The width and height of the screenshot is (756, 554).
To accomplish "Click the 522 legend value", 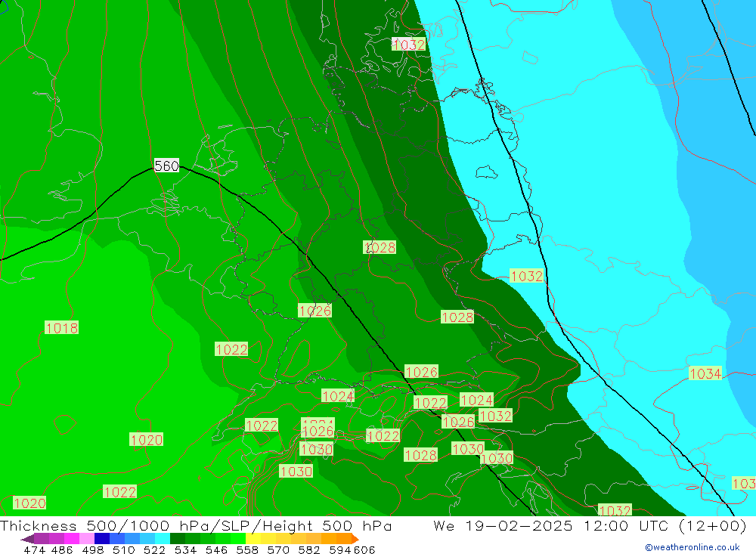I will (x=154, y=549).
